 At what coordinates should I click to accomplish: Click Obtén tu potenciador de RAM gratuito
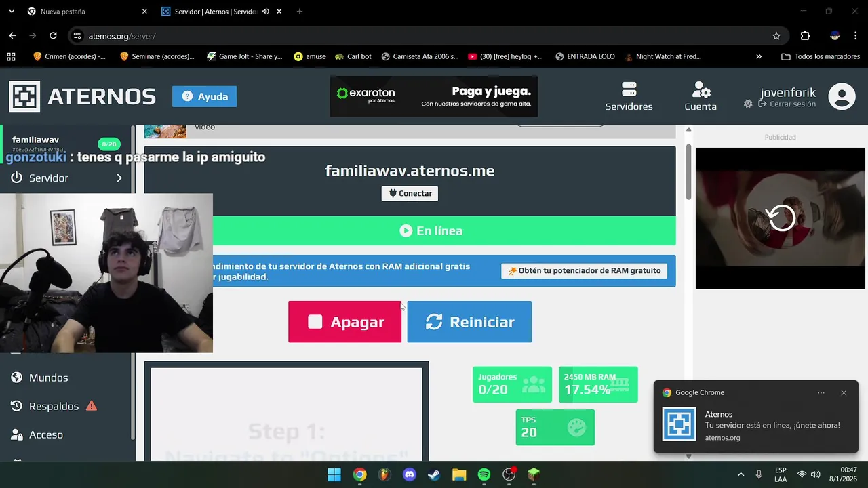pyautogui.click(x=584, y=270)
